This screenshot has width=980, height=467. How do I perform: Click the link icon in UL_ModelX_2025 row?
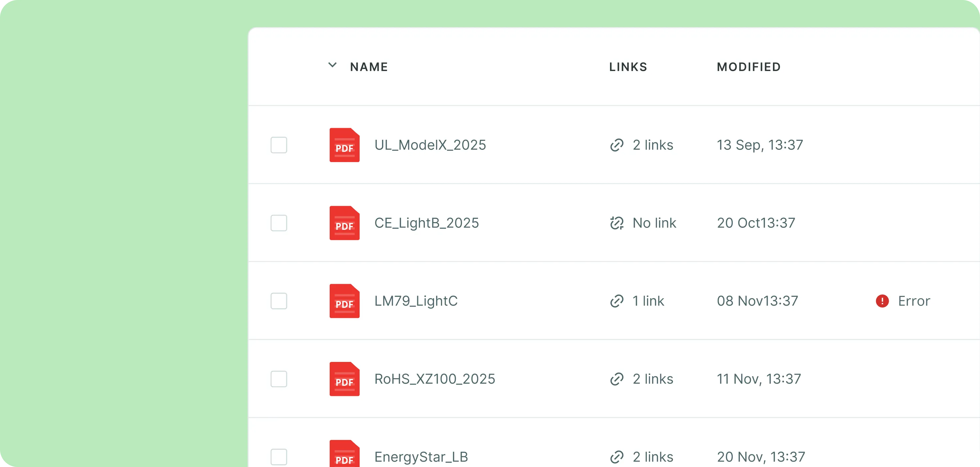(x=617, y=145)
